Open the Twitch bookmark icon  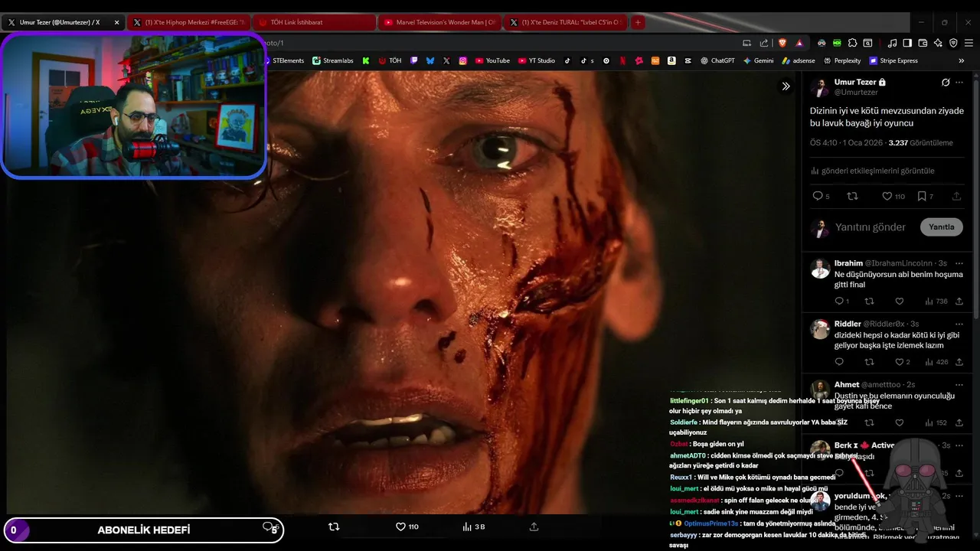pos(414,60)
